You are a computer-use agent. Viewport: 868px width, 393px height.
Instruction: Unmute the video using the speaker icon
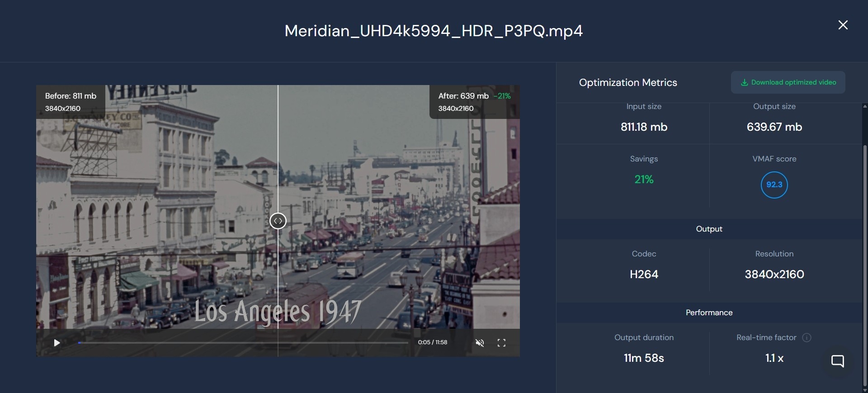(x=480, y=343)
